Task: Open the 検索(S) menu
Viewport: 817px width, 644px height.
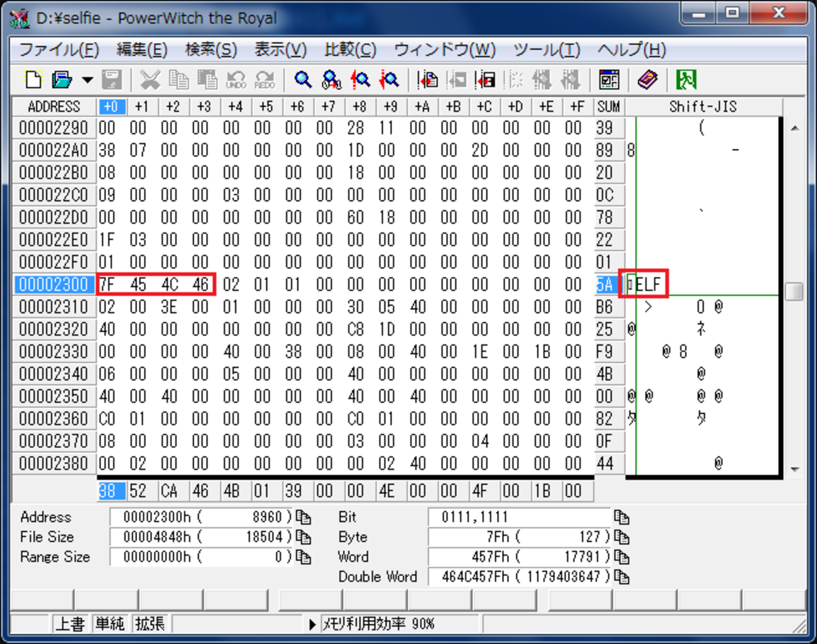Action: (211, 50)
